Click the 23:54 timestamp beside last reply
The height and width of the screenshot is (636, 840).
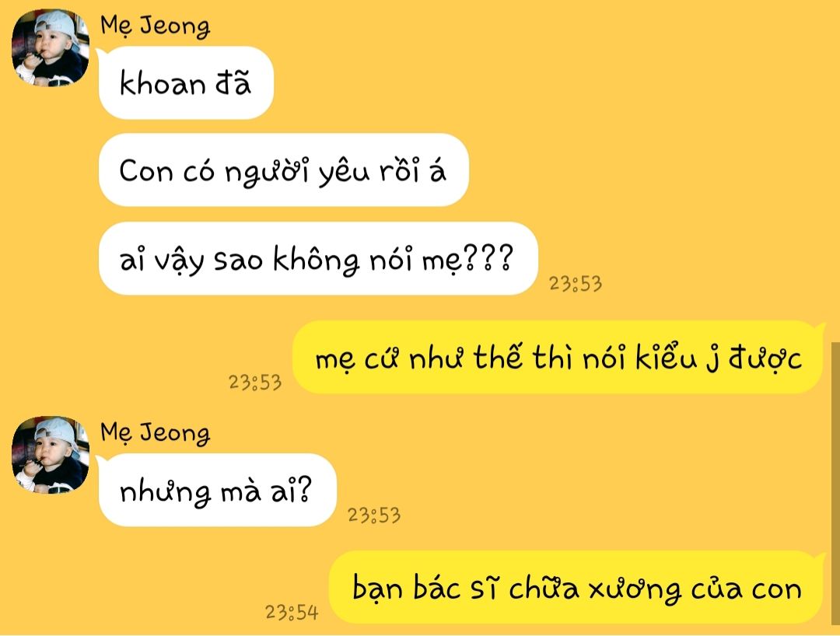tap(292, 613)
